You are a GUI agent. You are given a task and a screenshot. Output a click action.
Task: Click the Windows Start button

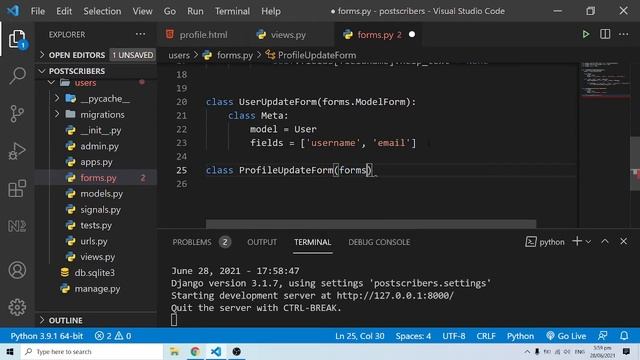click(10, 351)
